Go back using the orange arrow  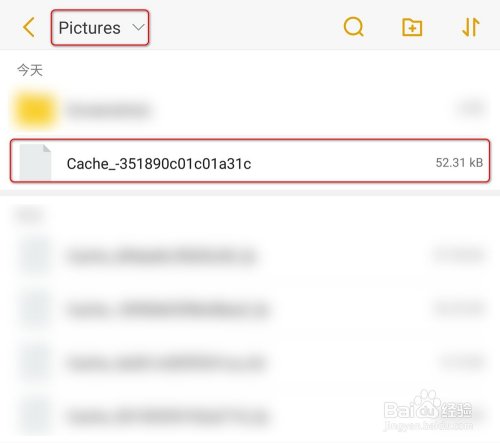pyautogui.click(x=29, y=27)
